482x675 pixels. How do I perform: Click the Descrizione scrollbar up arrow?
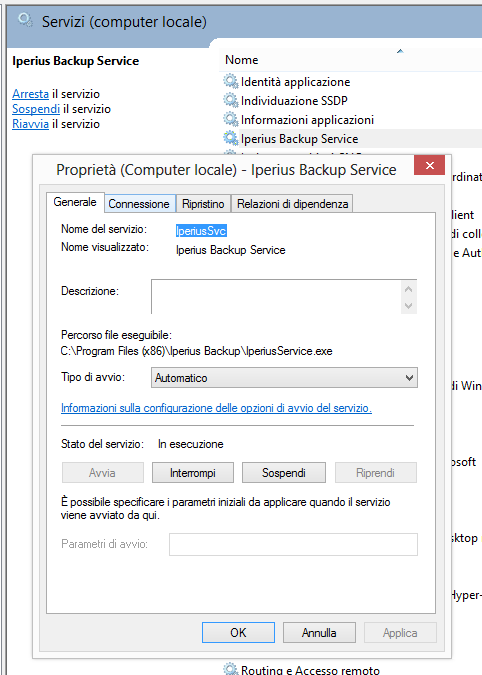(x=409, y=289)
